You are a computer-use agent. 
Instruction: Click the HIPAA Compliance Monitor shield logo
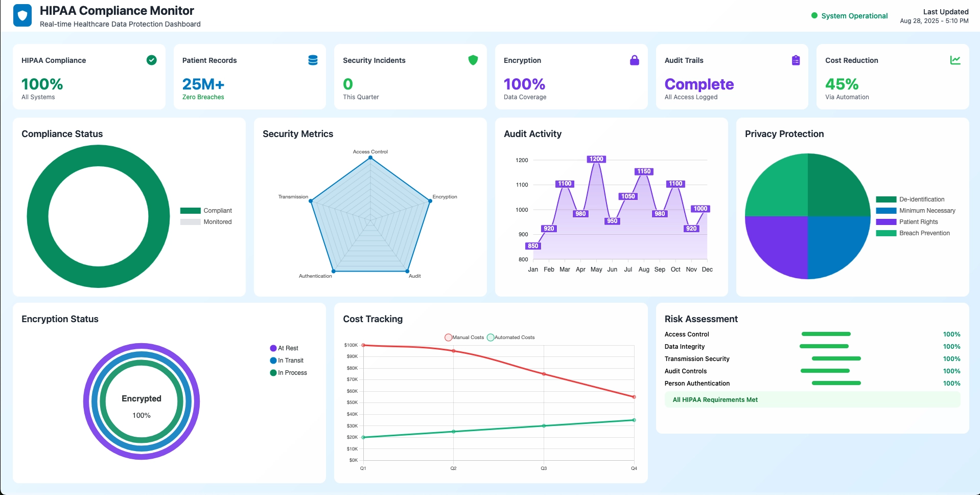(22, 15)
